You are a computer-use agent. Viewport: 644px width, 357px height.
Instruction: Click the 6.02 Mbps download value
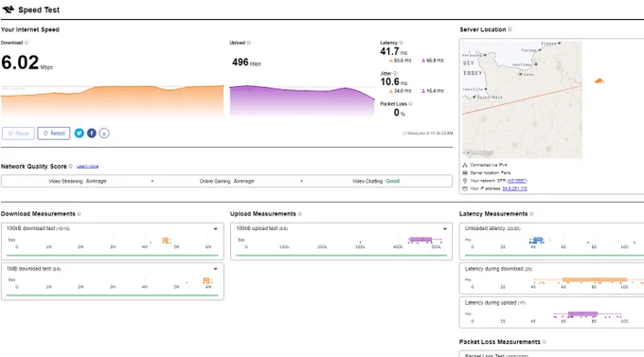click(27, 62)
